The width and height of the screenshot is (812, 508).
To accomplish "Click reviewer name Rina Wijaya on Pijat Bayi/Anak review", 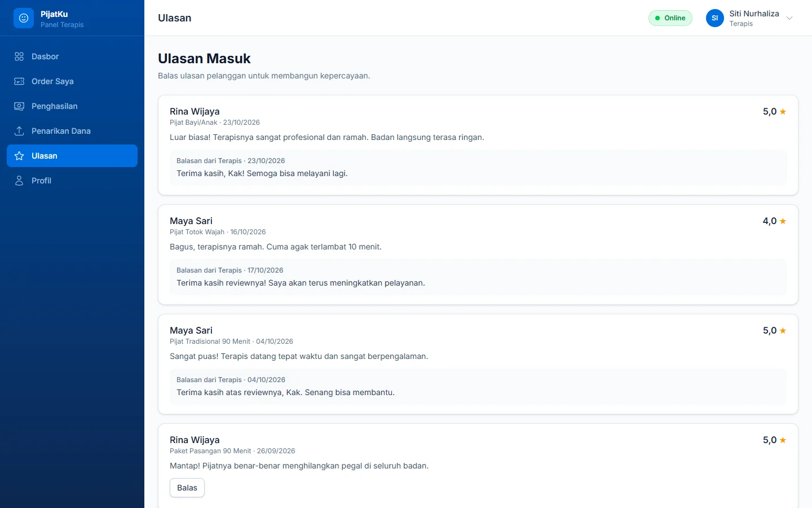I will click(195, 112).
